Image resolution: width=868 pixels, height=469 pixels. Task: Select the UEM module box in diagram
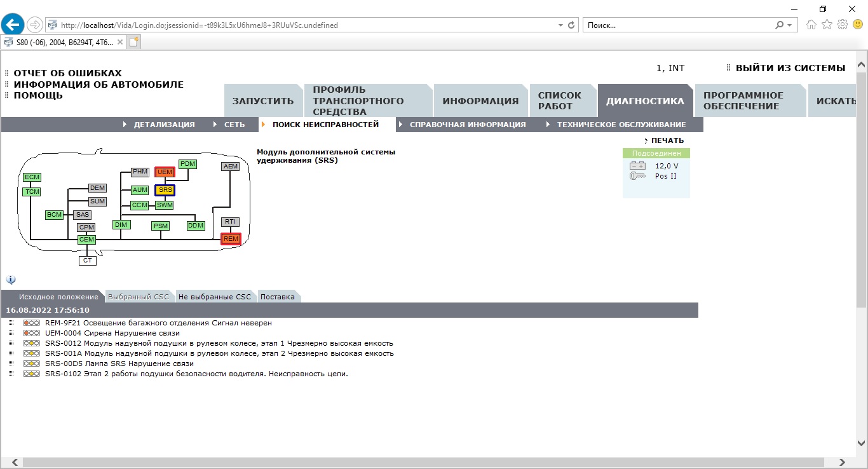click(165, 172)
